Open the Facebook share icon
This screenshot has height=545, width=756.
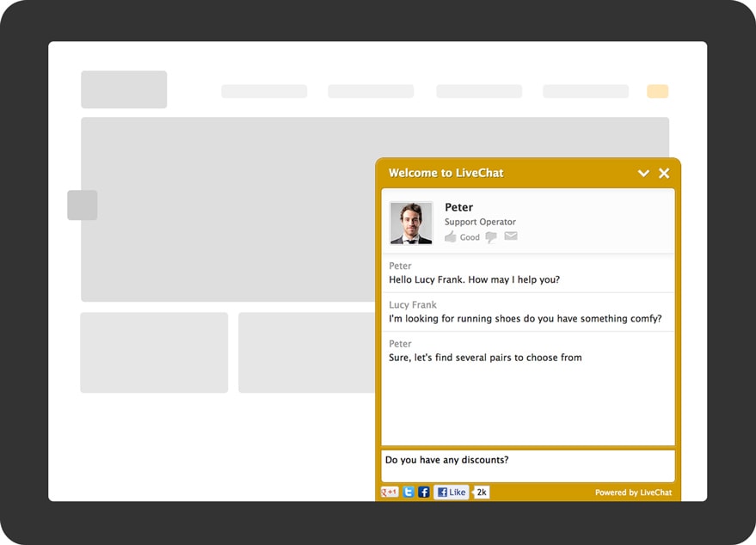(424, 493)
